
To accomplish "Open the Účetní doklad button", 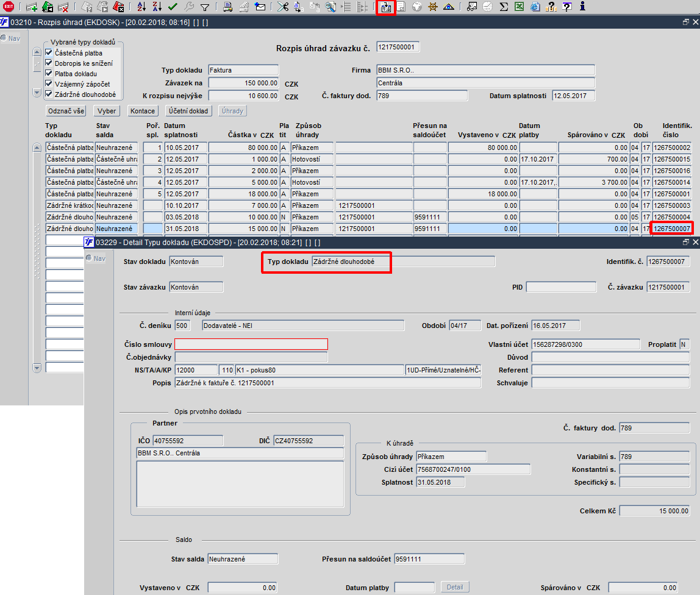I will pyautogui.click(x=188, y=111).
